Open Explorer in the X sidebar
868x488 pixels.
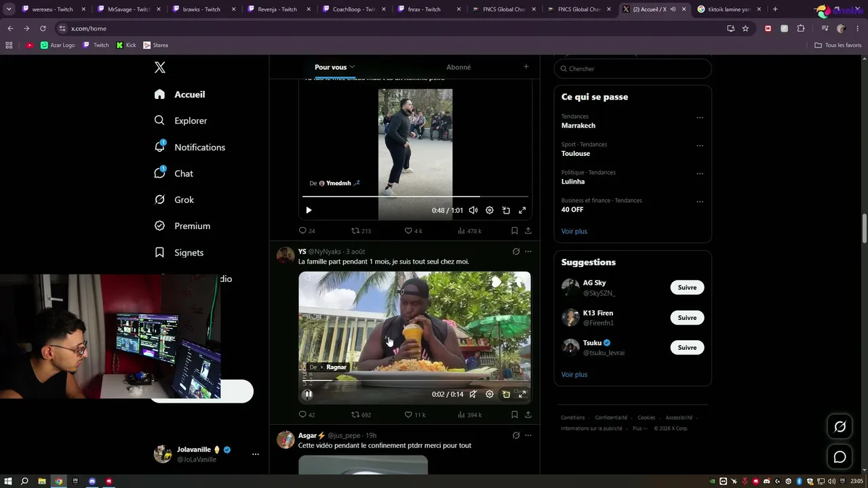(x=181, y=121)
